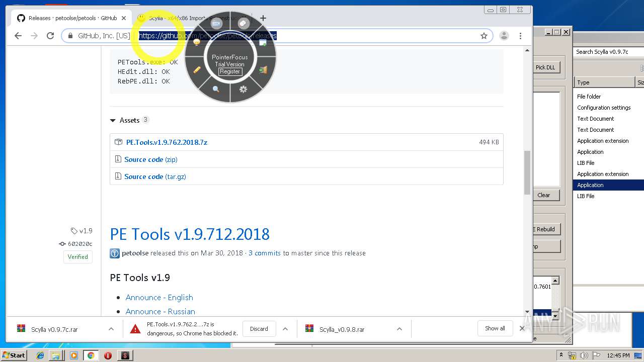This screenshot has height=362, width=644.
Task: Select PointerFocus keystroke visualization icon
Action: [x=217, y=24]
